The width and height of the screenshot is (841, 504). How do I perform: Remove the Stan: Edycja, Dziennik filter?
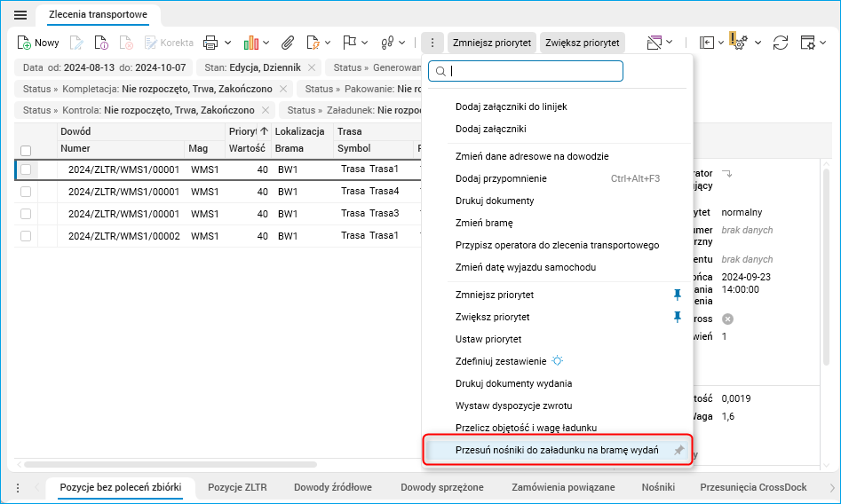pyautogui.click(x=312, y=67)
